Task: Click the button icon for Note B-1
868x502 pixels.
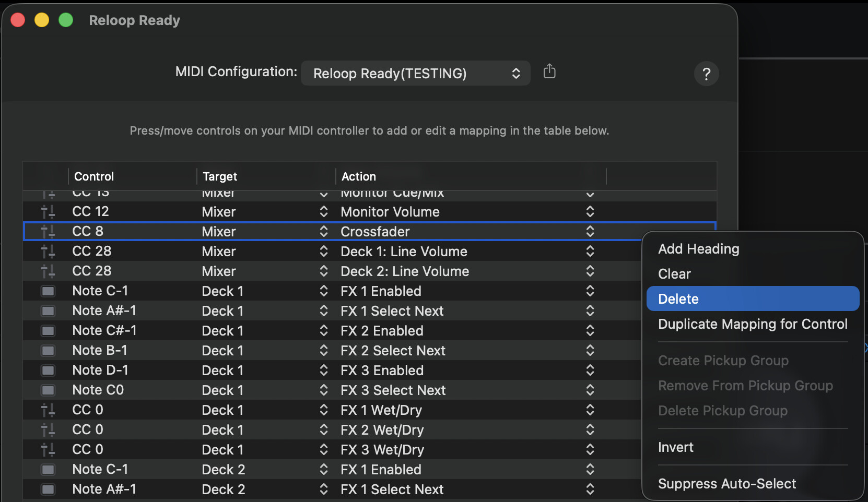Action: coord(48,351)
